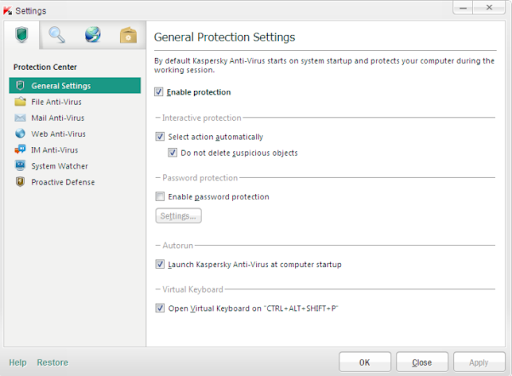Select Mail Anti-Virus in the sidebar
The image size is (512, 376).
75,118
